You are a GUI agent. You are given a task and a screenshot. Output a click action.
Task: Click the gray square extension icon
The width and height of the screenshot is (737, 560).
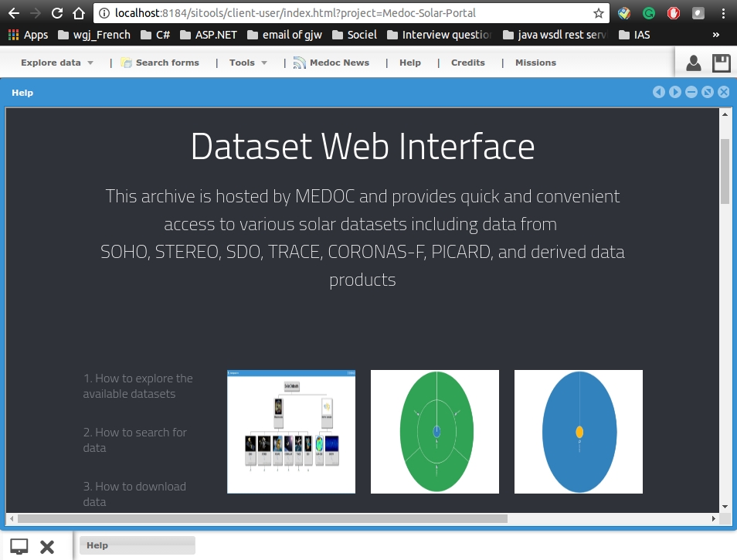[x=698, y=13]
